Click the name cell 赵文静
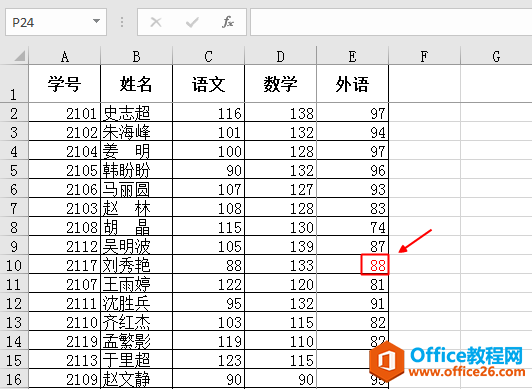The height and width of the screenshot is (389, 532). (136, 378)
